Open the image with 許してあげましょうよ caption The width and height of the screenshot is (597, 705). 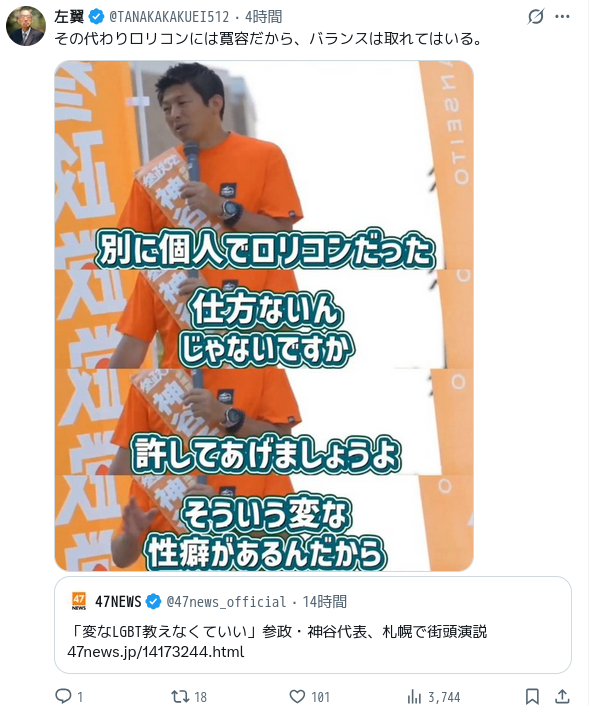[x=264, y=422]
